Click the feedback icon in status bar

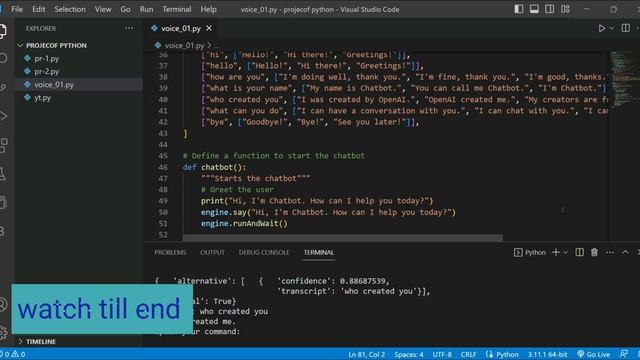tap(624, 354)
